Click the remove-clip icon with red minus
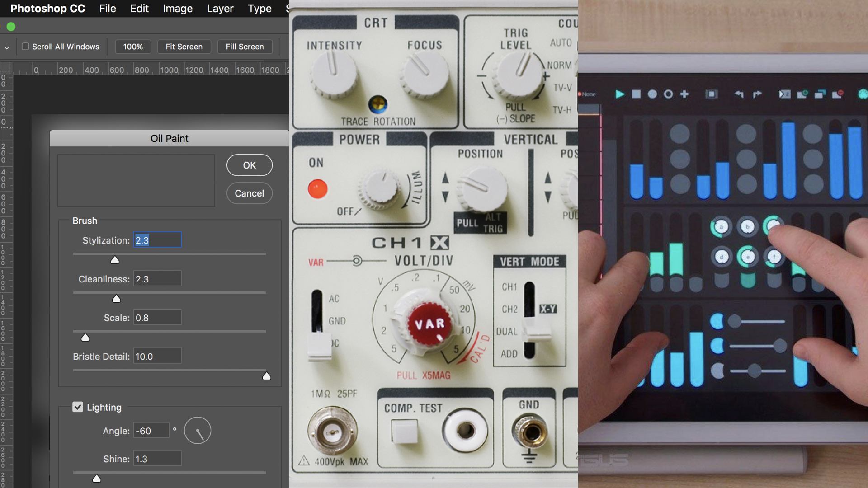 click(837, 94)
